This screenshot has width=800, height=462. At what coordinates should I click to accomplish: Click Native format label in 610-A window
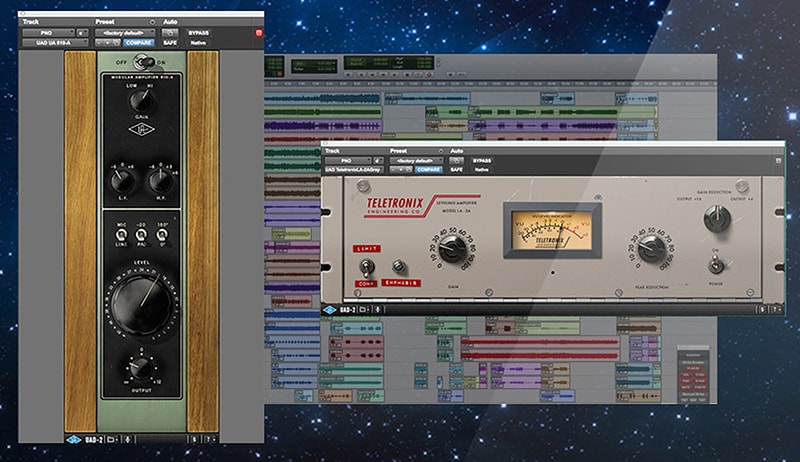[198, 43]
